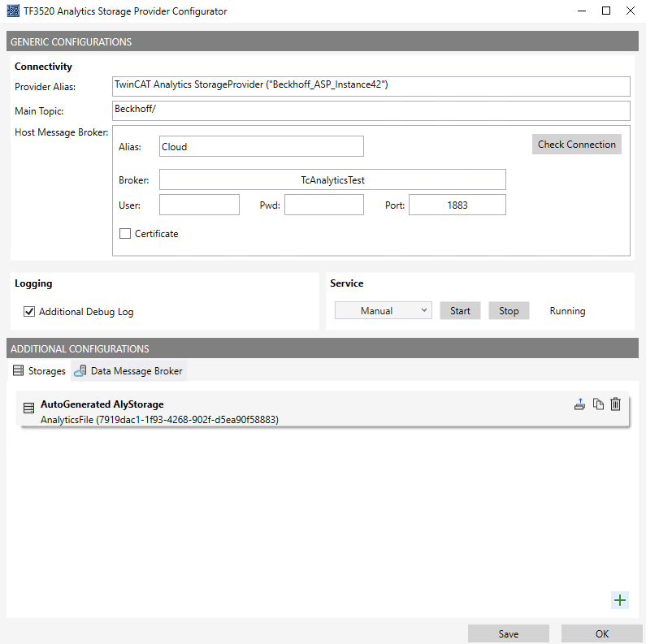Screen dimensions: 646x644
Task: Click the TF3520 app icon in title bar
Action: coord(12,11)
